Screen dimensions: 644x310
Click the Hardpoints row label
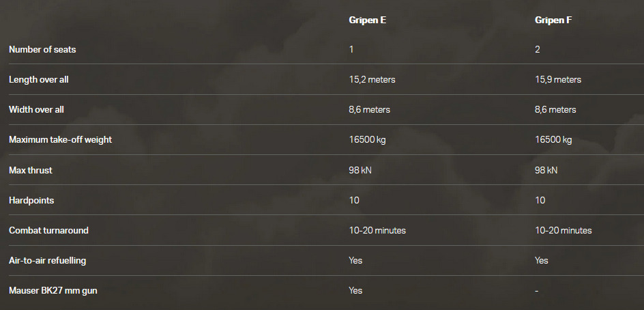pyautogui.click(x=31, y=200)
